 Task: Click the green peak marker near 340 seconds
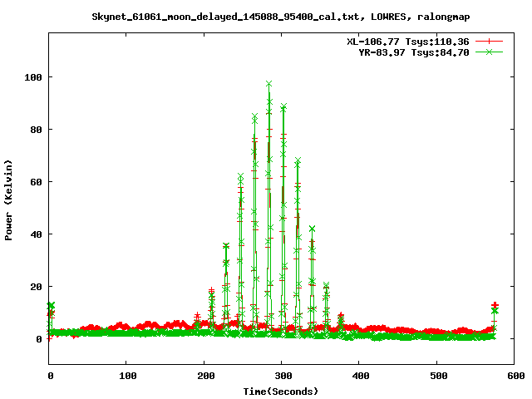point(313,229)
